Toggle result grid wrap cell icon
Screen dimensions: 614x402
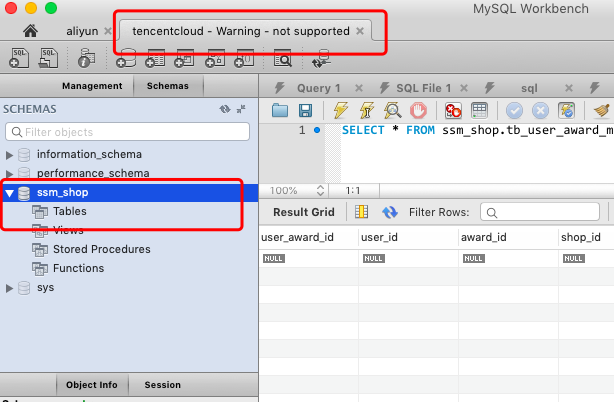click(x=361, y=212)
